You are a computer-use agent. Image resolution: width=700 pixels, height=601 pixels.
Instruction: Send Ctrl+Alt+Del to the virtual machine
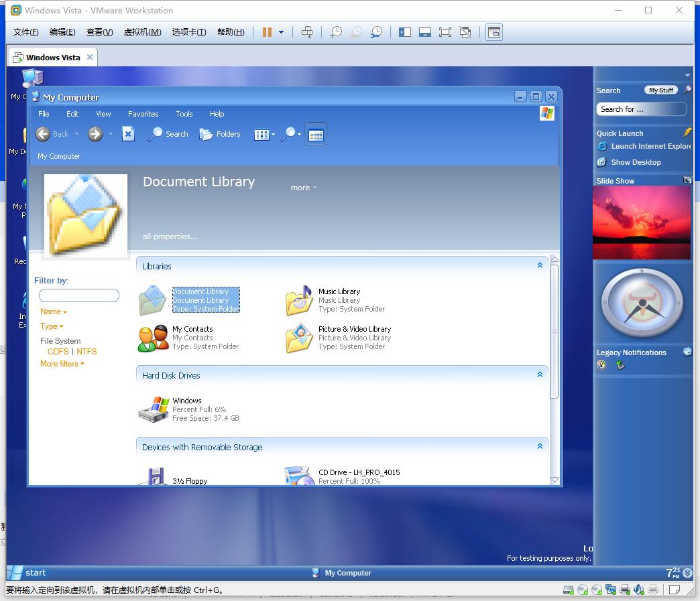[x=307, y=32]
